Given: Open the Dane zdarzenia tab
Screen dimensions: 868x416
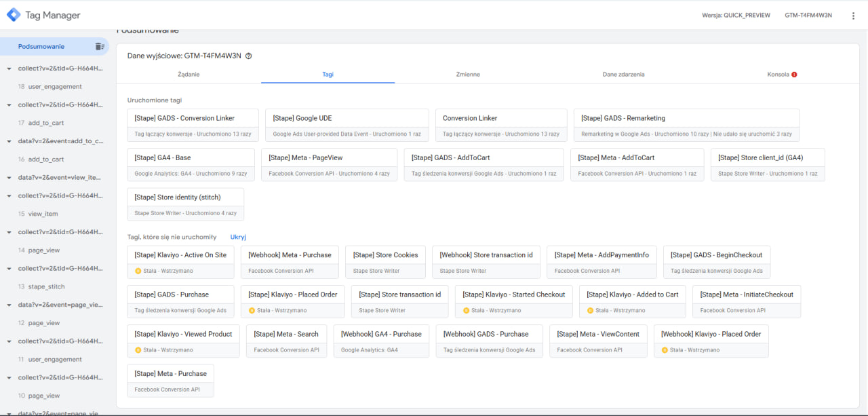Looking at the screenshot, I should [x=623, y=74].
